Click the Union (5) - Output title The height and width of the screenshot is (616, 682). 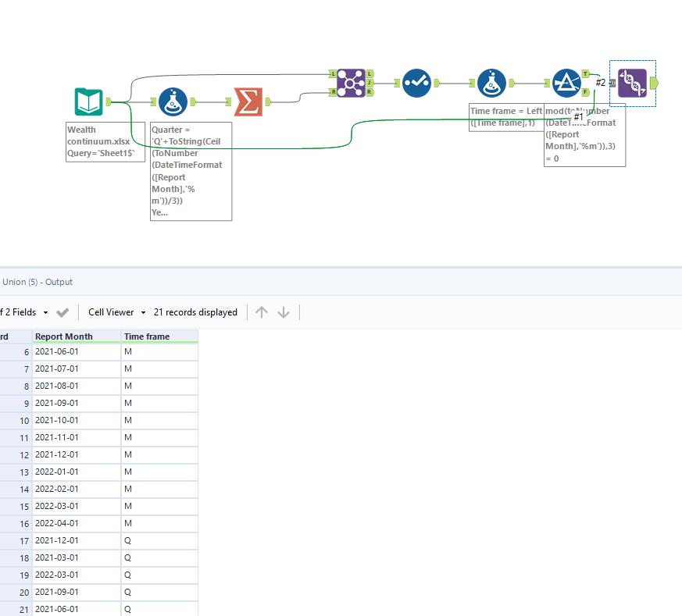tap(37, 282)
